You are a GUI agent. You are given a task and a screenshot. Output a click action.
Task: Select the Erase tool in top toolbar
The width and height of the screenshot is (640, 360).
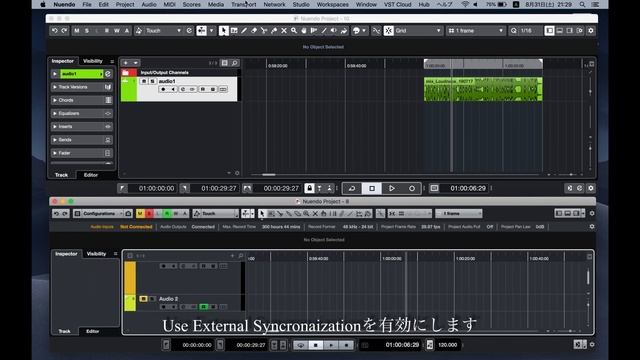tap(254, 31)
